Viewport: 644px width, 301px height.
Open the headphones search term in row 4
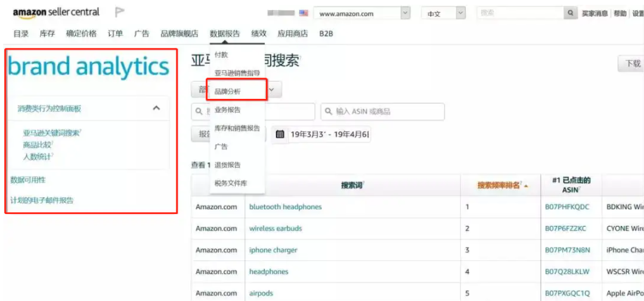tap(268, 272)
